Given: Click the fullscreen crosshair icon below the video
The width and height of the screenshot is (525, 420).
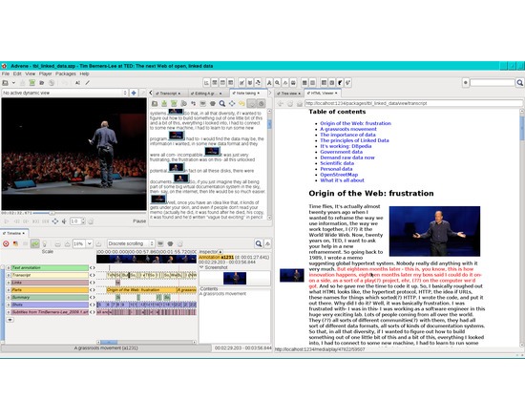Looking at the screenshot, I should [55, 221].
